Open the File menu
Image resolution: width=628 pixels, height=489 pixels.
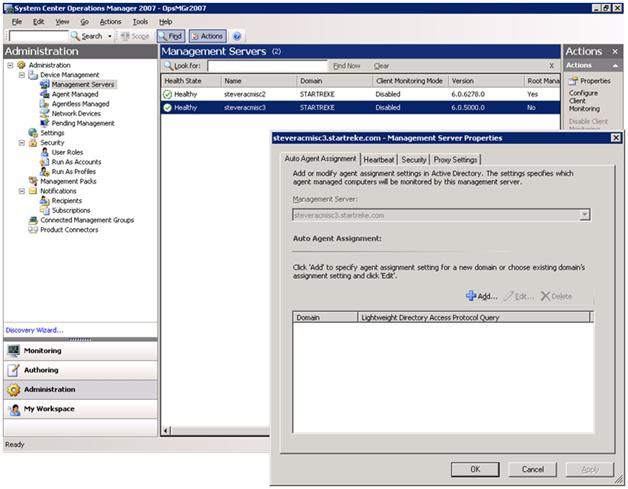pos(17,22)
